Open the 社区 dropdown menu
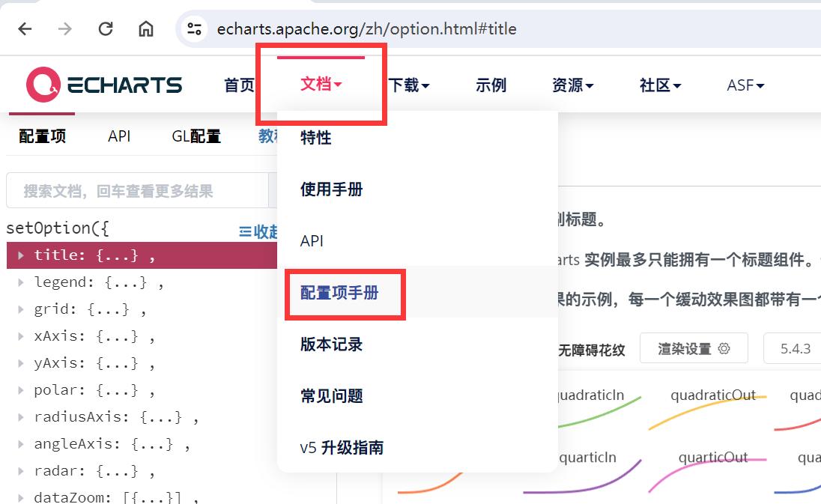 pyautogui.click(x=660, y=85)
